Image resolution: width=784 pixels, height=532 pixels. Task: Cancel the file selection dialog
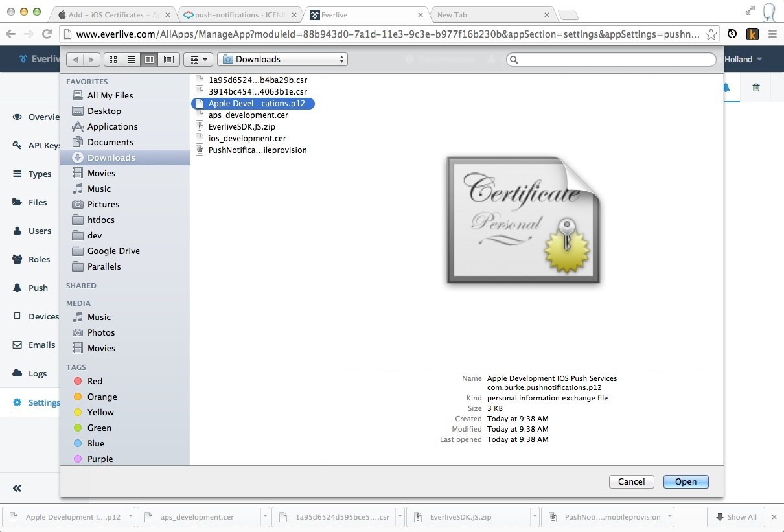[631, 481]
